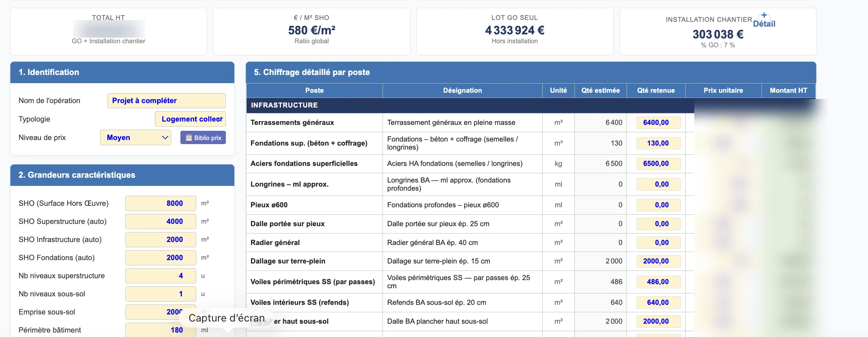868x337 pixels.
Task: Open the Détail link for Installation chantier
Action: [764, 24]
